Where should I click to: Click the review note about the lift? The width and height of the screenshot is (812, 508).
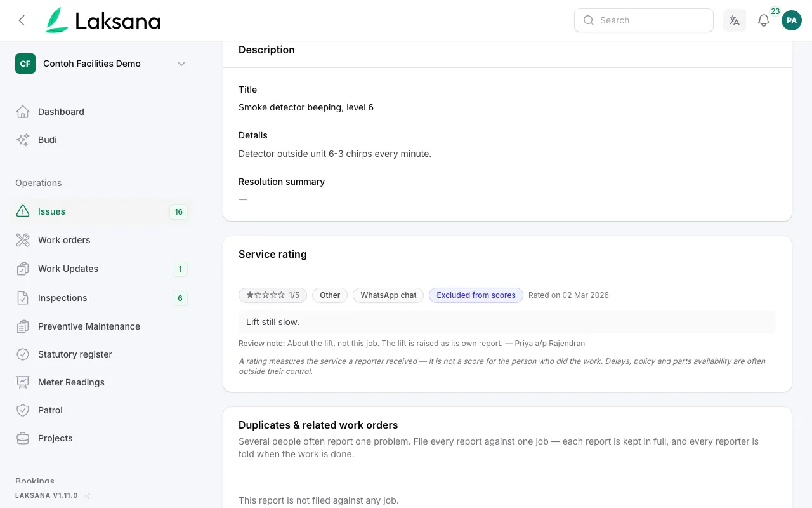coord(412,344)
